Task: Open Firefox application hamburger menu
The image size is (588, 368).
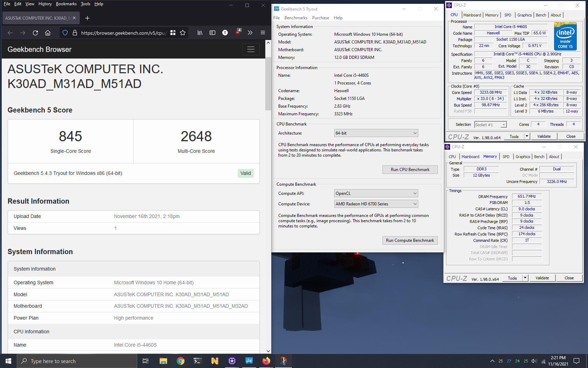Action: point(263,33)
